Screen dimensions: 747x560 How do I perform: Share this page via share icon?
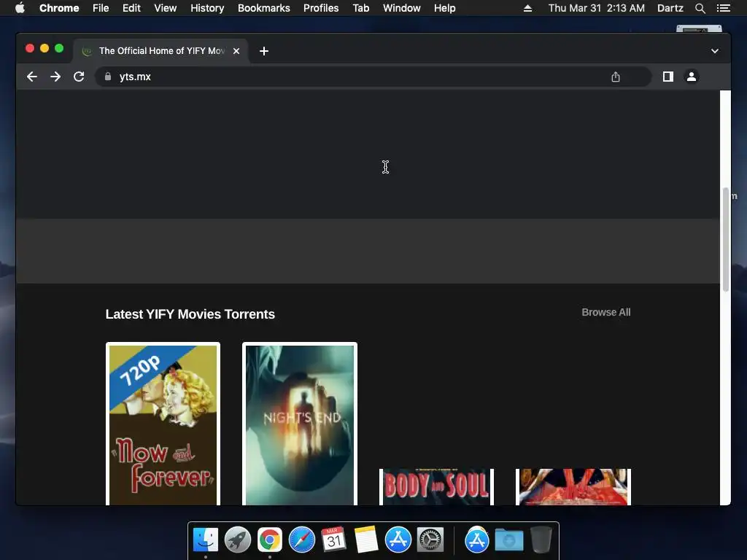[616, 77]
